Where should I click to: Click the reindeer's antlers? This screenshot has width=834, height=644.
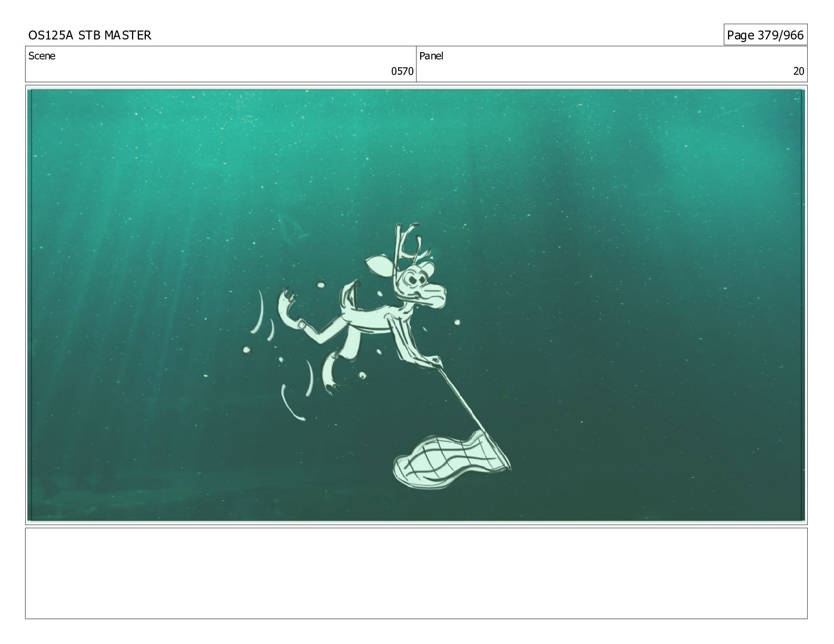pos(410,242)
